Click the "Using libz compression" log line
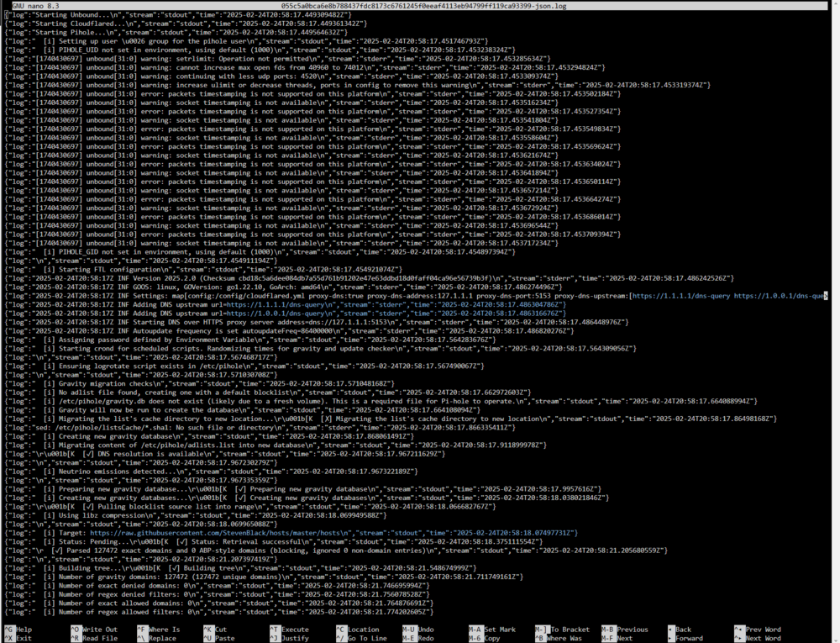Viewport: 840px width, 643px height. coord(196,515)
